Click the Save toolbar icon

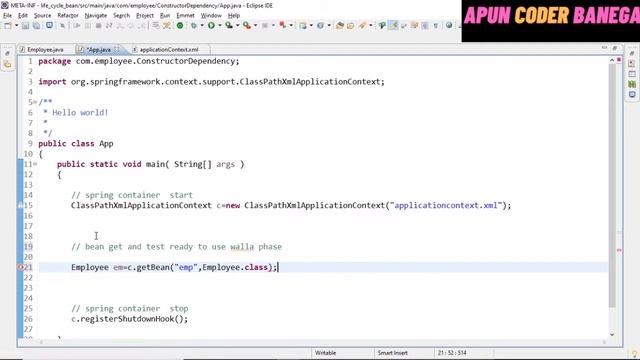tap(25, 25)
